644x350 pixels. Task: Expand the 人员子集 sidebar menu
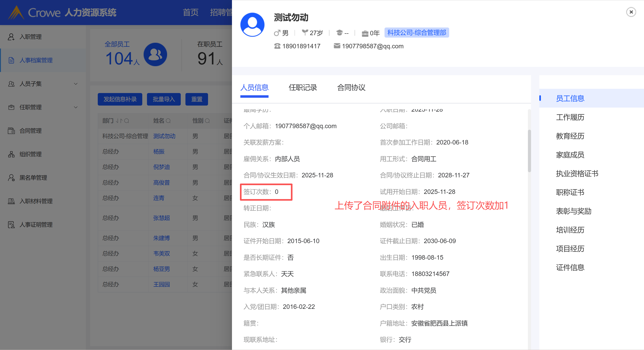(76, 84)
